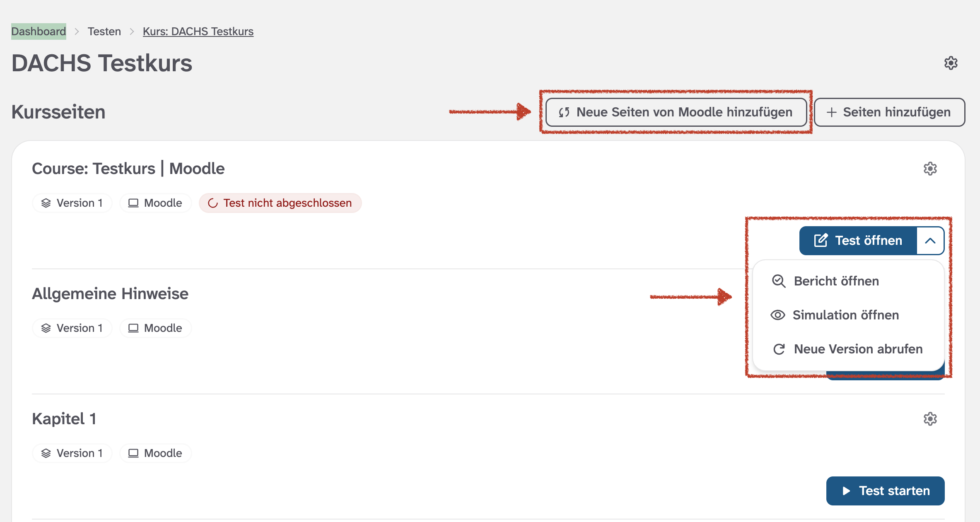Click the play icon on Test starten
Image resolution: width=980 pixels, height=522 pixels.
846,491
